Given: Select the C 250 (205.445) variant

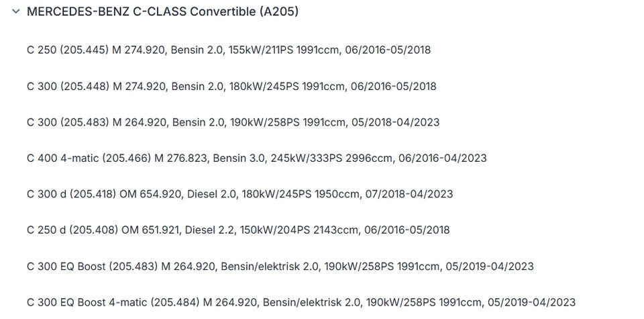Looking at the screenshot, I should tap(229, 50).
